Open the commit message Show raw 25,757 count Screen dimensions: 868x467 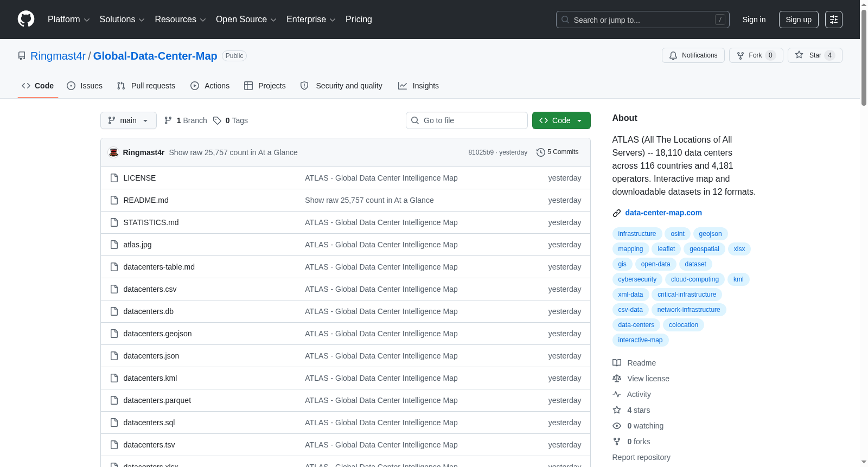point(233,152)
